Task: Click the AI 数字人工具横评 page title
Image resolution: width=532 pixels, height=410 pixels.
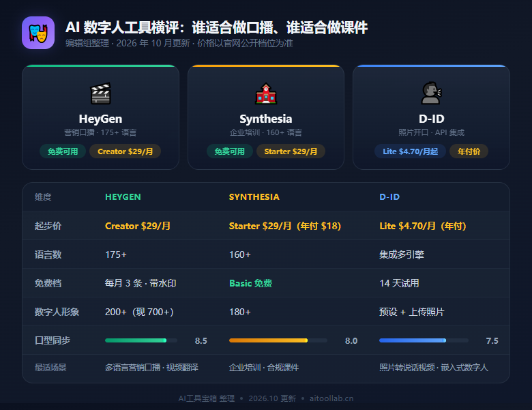Action: click(216, 27)
